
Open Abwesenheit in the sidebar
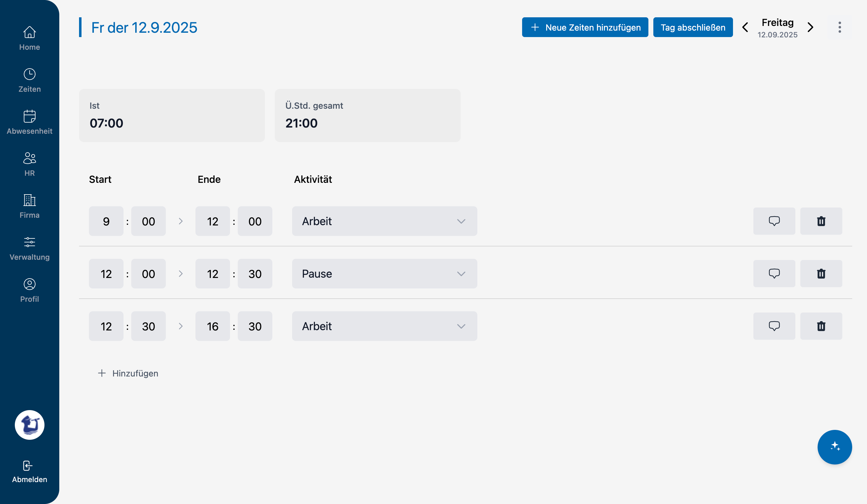point(30,122)
